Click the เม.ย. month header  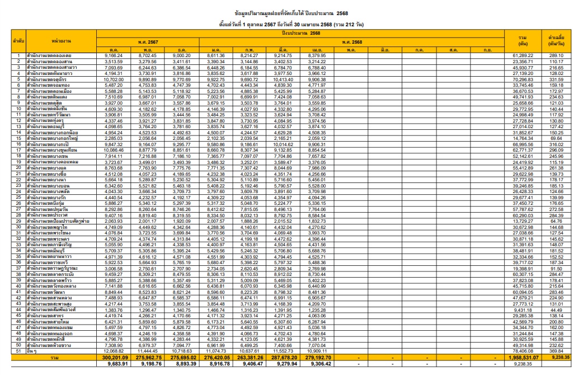click(x=317, y=49)
